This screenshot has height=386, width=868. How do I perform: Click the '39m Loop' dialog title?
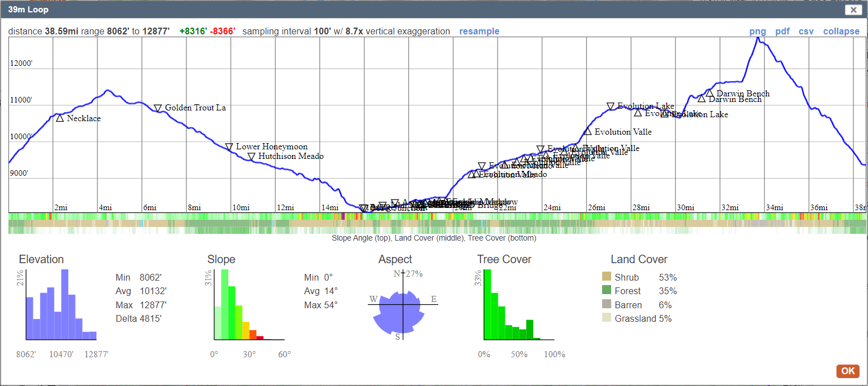[28, 10]
